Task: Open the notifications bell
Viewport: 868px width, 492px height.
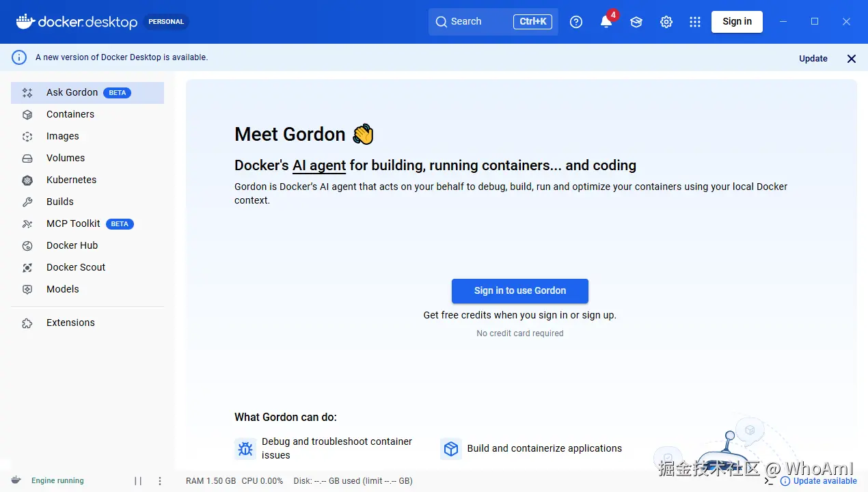Action: [606, 21]
